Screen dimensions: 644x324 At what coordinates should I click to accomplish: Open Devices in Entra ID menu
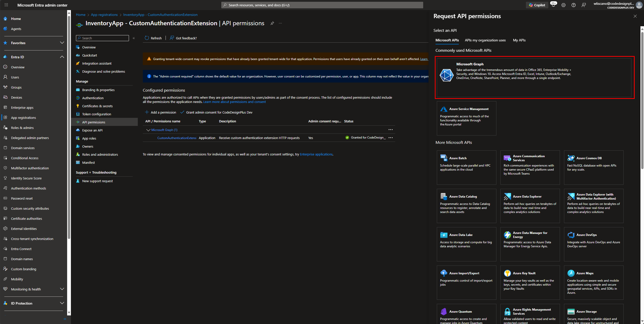pos(16,97)
